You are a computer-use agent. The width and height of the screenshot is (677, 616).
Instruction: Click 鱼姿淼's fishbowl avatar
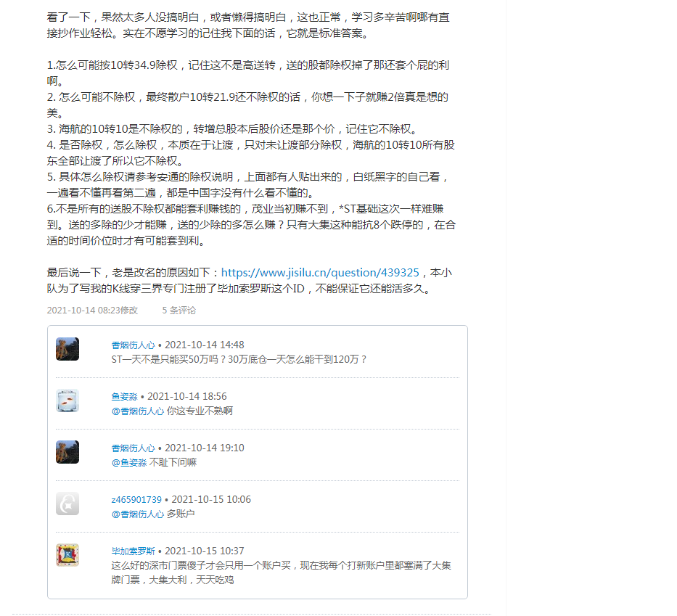67,401
